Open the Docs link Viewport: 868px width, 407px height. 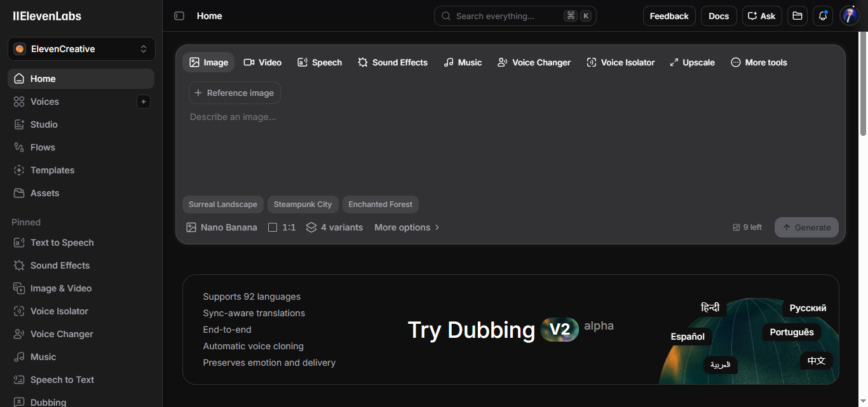tap(719, 16)
